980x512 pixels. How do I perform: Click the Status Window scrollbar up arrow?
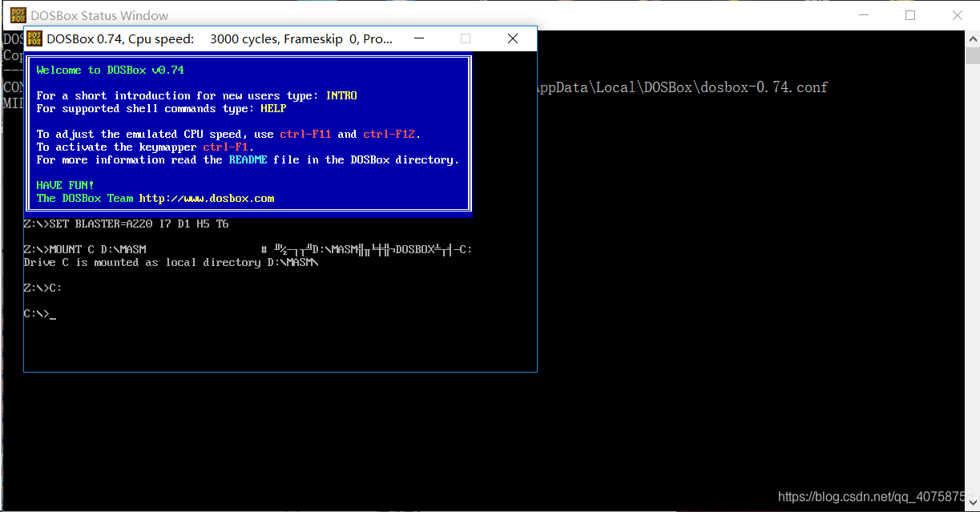(972, 38)
